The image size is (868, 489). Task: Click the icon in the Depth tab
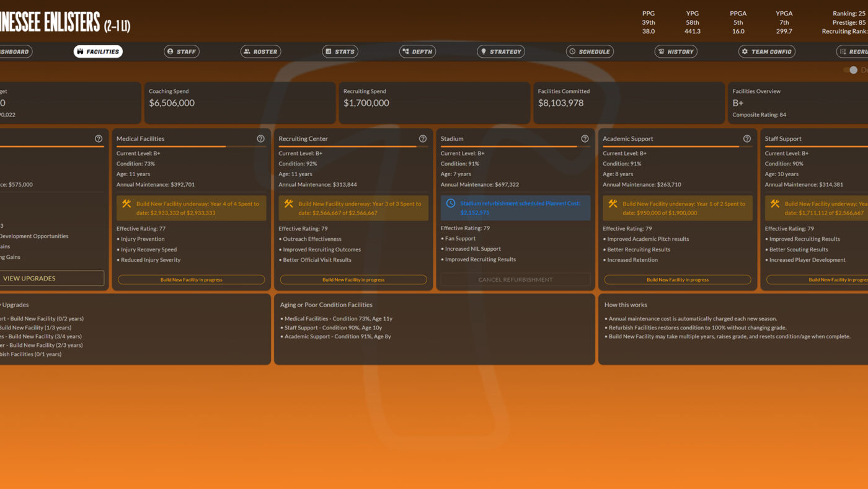pos(405,52)
